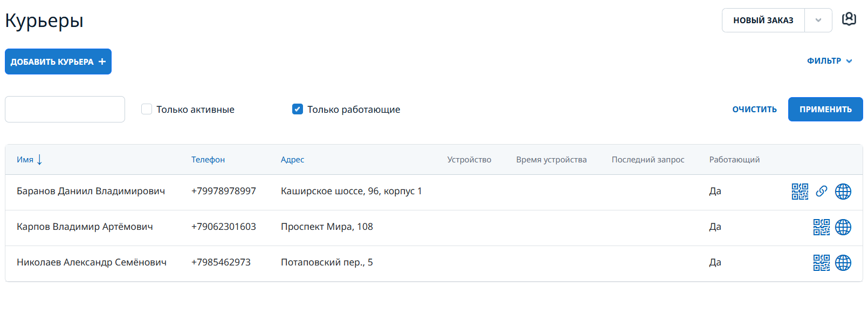This screenshot has width=868, height=334.
Task: Open QR code for Баранов Даниил Владимирович
Action: pyautogui.click(x=800, y=192)
